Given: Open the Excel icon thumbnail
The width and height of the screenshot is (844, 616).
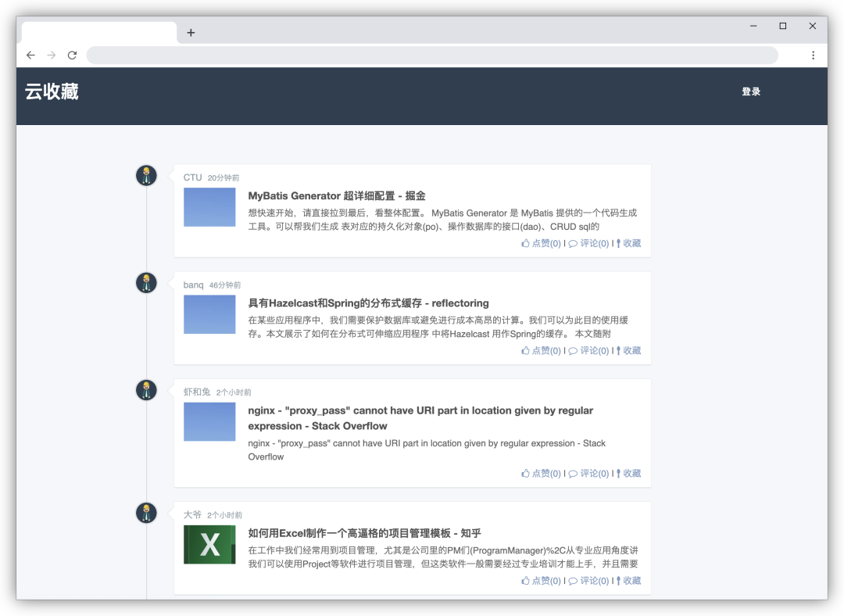Looking at the screenshot, I should click(209, 544).
